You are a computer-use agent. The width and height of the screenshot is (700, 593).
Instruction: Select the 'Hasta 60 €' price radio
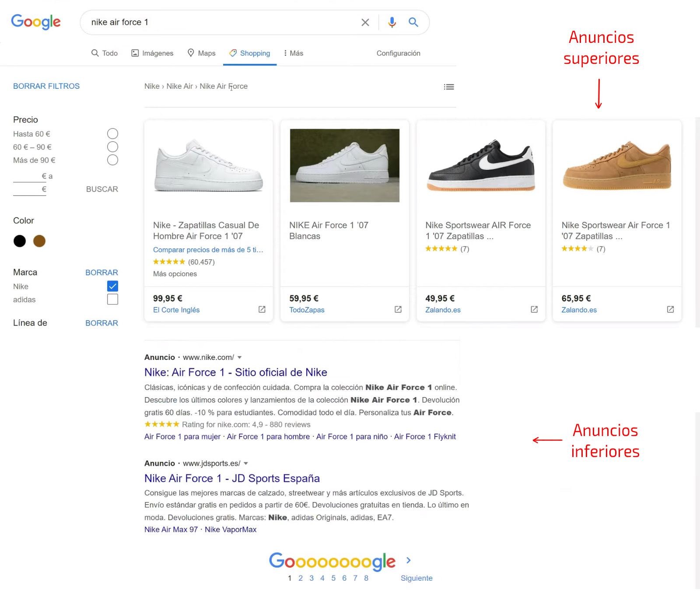[112, 133]
